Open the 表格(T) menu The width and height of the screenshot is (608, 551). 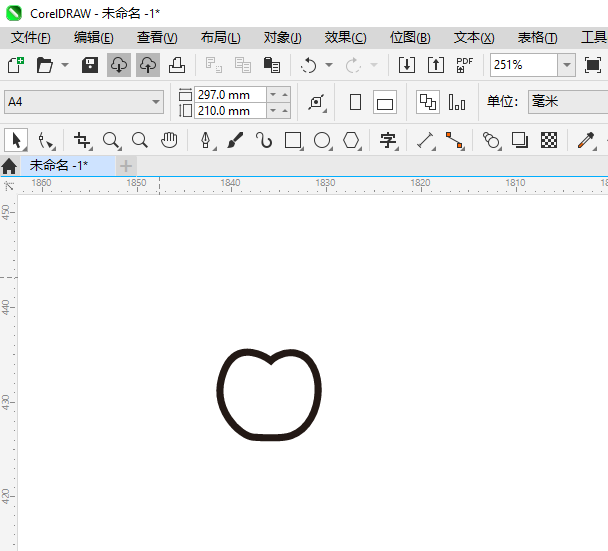point(538,38)
